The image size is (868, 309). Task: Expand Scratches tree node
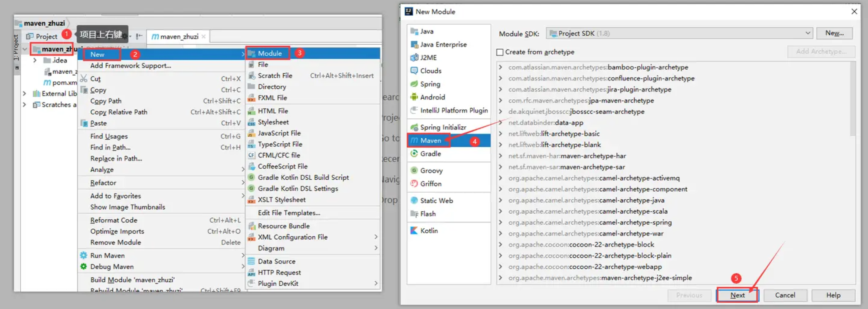point(24,105)
